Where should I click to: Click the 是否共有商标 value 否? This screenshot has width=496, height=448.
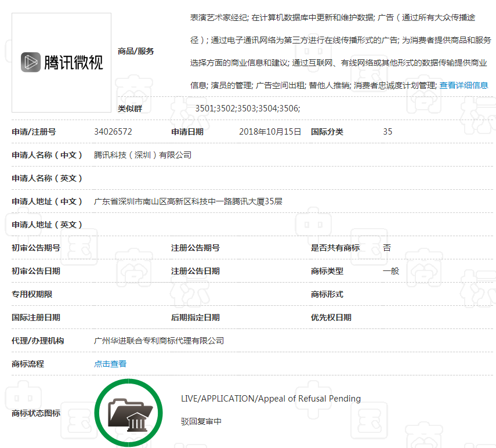(x=386, y=248)
